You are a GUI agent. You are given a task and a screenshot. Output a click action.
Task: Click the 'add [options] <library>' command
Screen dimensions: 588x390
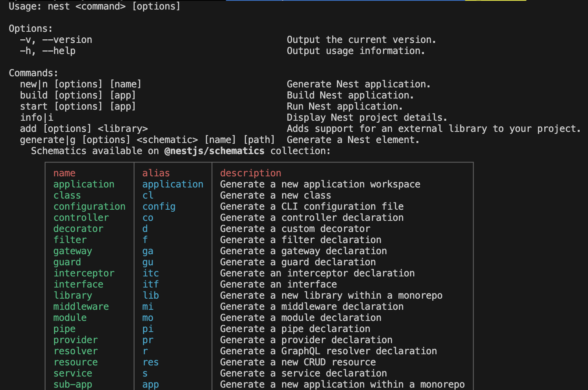pyautogui.click(x=84, y=129)
